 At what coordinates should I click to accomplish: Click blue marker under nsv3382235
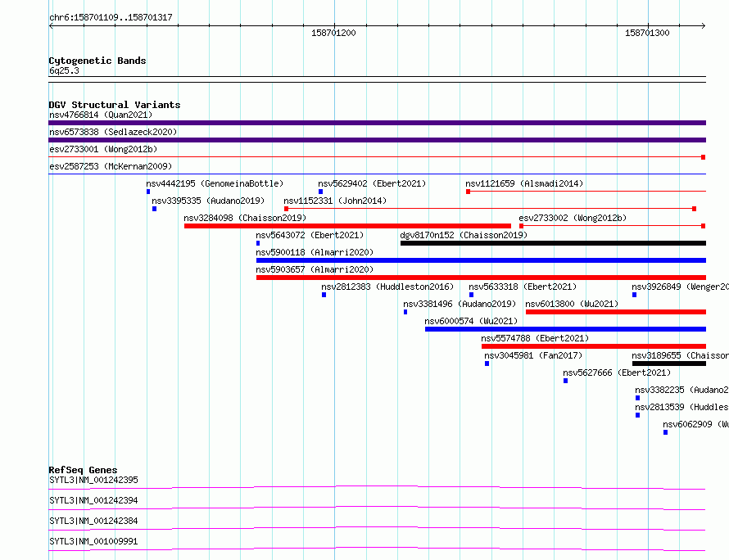pyautogui.click(x=637, y=398)
